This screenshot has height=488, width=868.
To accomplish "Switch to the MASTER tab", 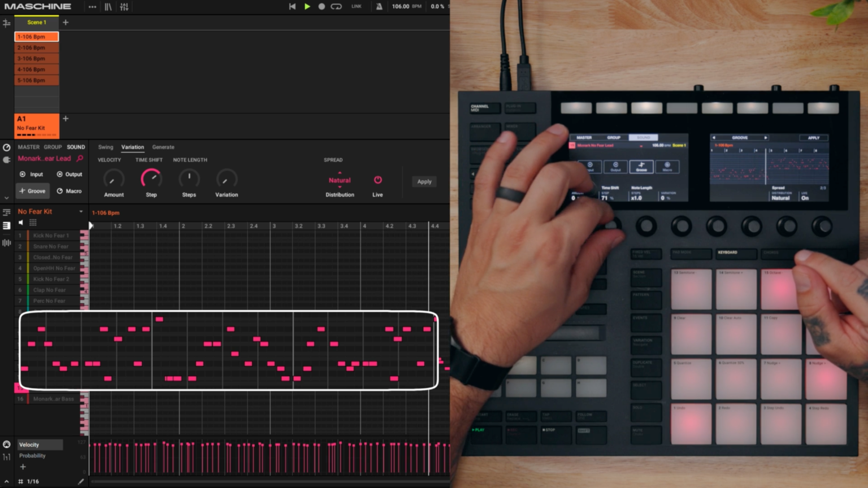I will (29, 147).
